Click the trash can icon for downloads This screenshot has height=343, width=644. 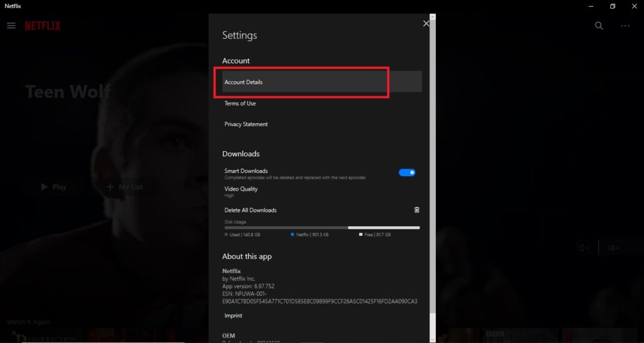tap(416, 210)
